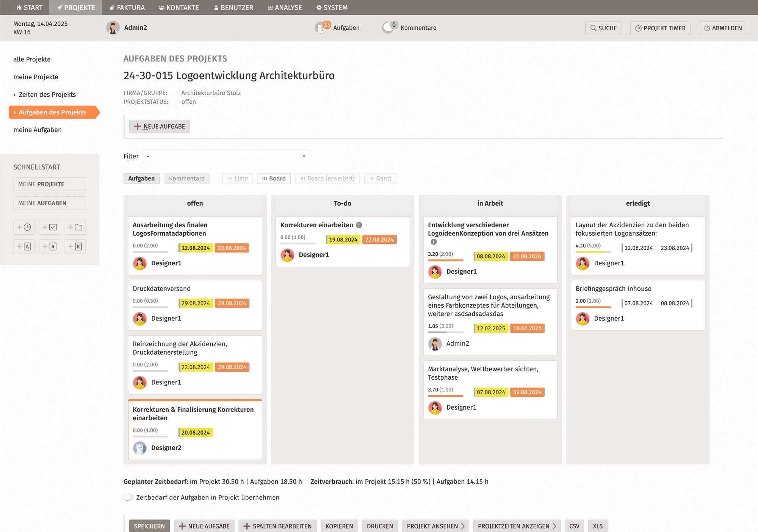Screen dimensions: 758x532
Task: Switch to the Board (erweitert) view
Action: [327, 178]
